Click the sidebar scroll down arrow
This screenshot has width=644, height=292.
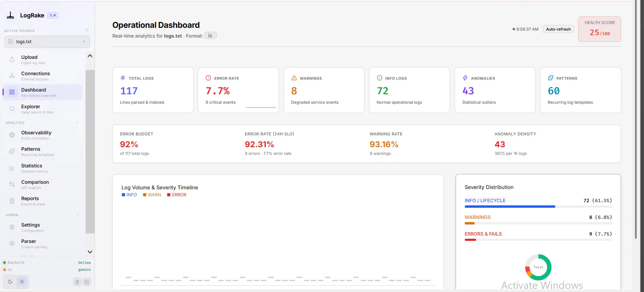[x=90, y=252]
